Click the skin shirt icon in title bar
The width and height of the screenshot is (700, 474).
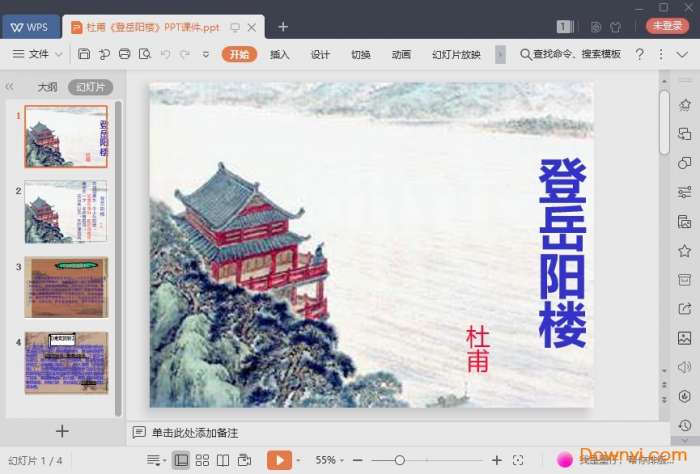tap(616, 27)
